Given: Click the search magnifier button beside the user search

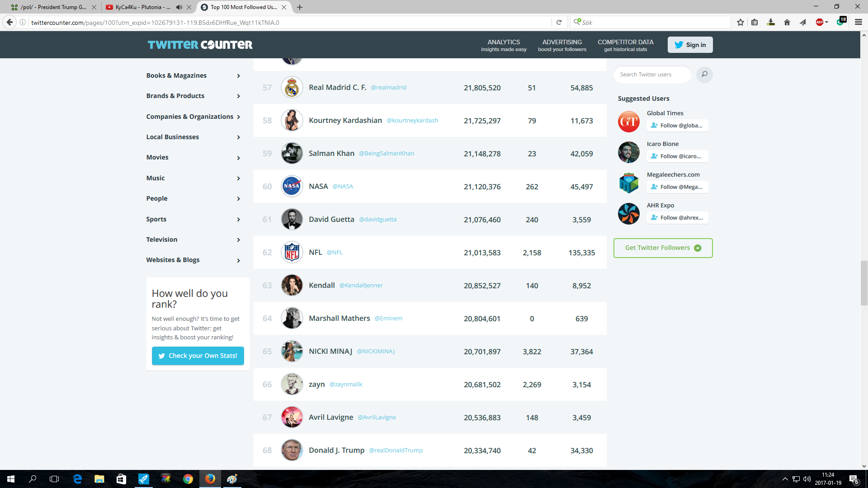Looking at the screenshot, I should coord(704,75).
